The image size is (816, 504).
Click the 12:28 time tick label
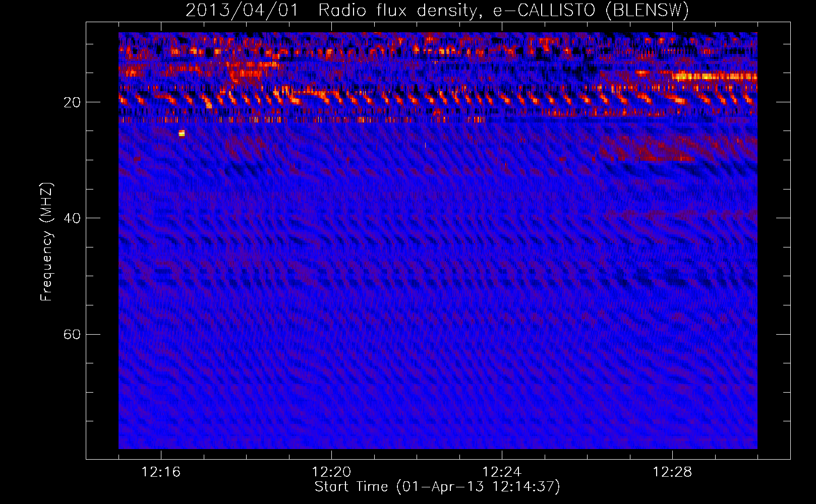click(x=672, y=472)
